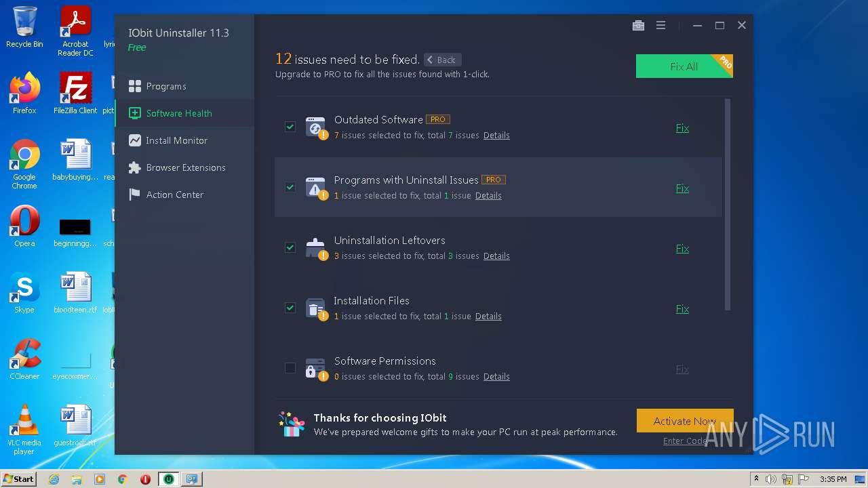Click the Action Center flag in system tray
The height and width of the screenshot is (488, 868).
[803, 479]
